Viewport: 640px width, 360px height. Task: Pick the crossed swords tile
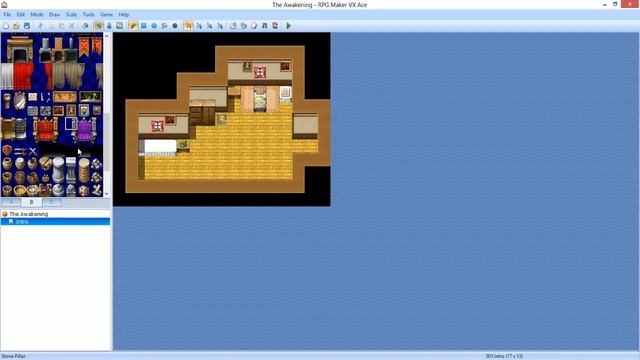33,151
